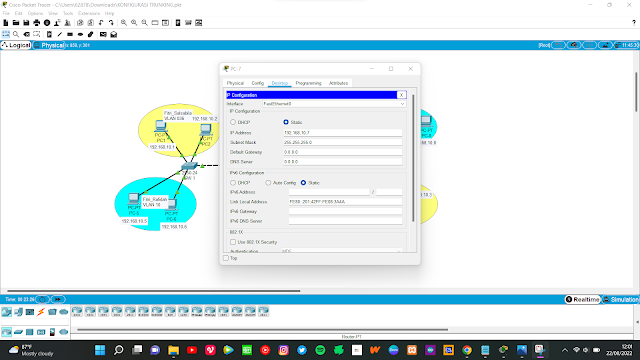The image size is (640, 360).
Task: Click the PC1 computer in the topology
Action: coord(160,126)
